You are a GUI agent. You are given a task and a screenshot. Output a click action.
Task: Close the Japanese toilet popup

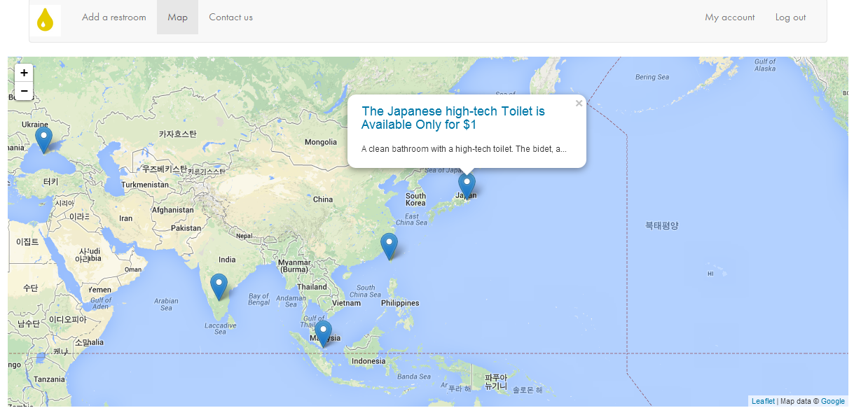[579, 104]
